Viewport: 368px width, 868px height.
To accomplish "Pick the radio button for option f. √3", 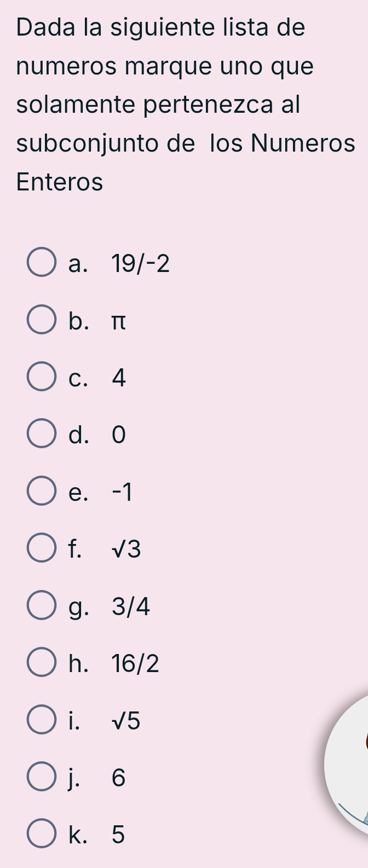I will pos(42,549).
